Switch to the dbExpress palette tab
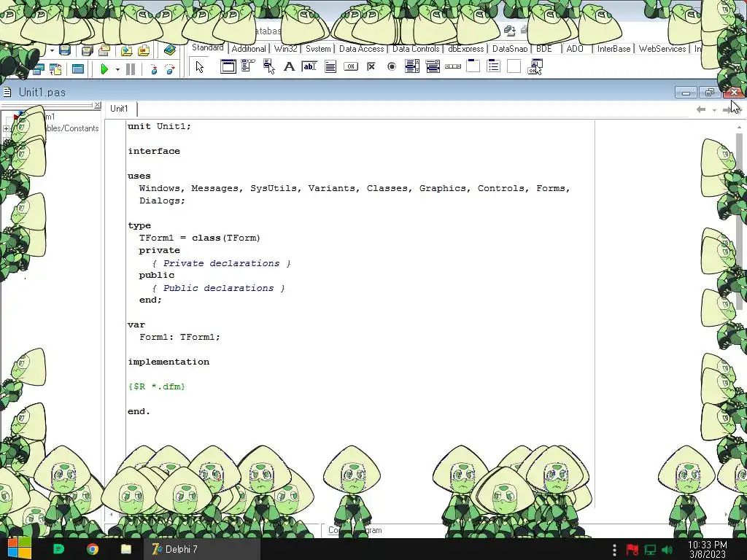 click(465, 49)
